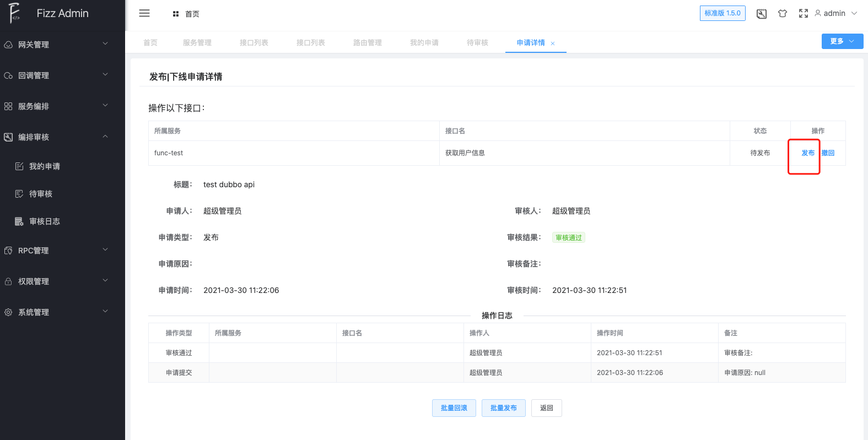The image size is (868, 440).
Task: Toggle the hamburger menu collapse icon
Action: pos(144,13)
